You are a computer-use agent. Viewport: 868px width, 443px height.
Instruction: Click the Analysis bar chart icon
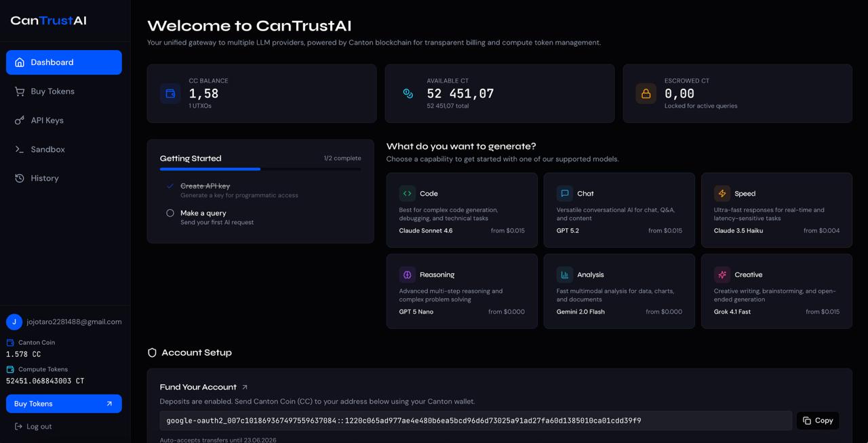pos(565,275)
